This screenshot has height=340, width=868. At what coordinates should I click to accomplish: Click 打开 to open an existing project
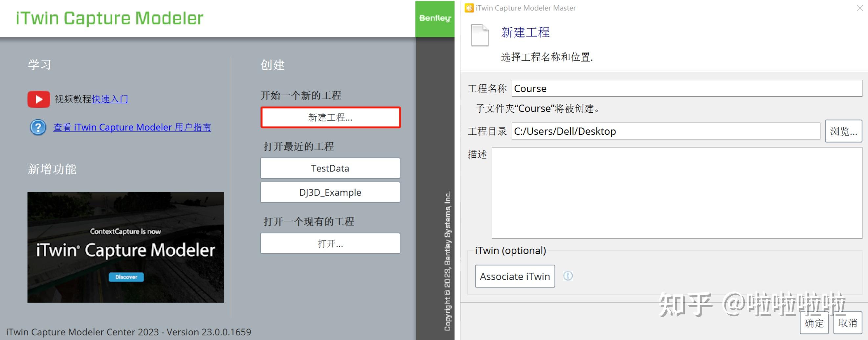point(329,243)
